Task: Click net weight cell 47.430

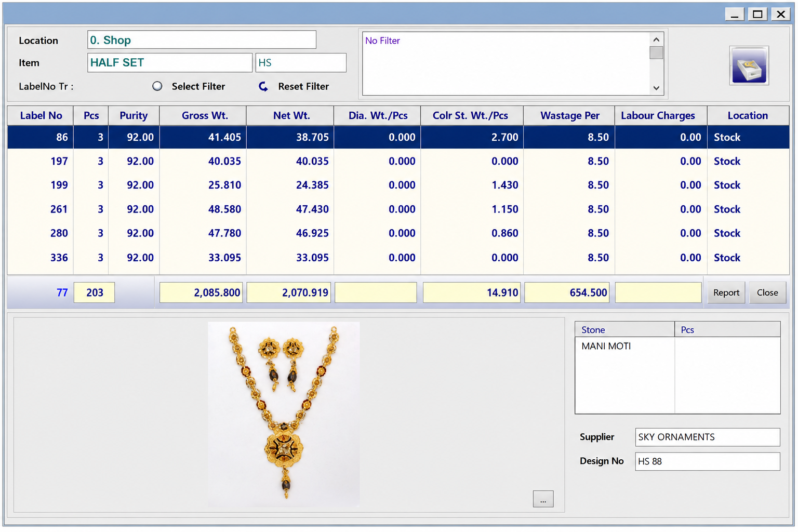Action: click(x=290, y=209)
